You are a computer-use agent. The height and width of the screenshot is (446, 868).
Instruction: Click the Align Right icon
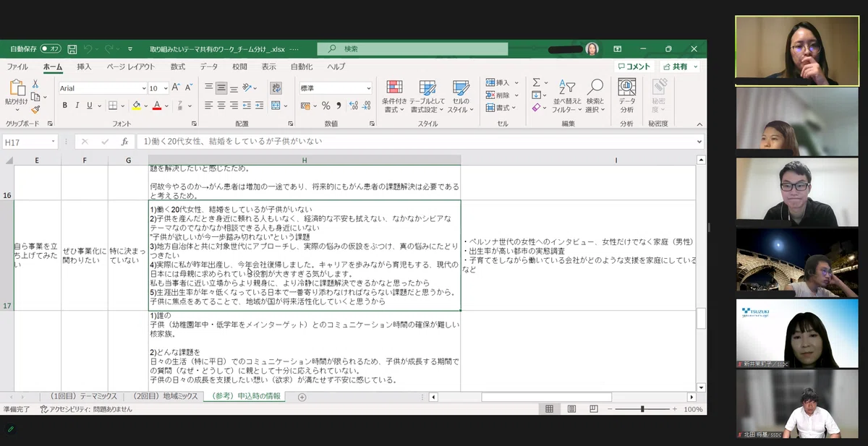click(234, 106)
